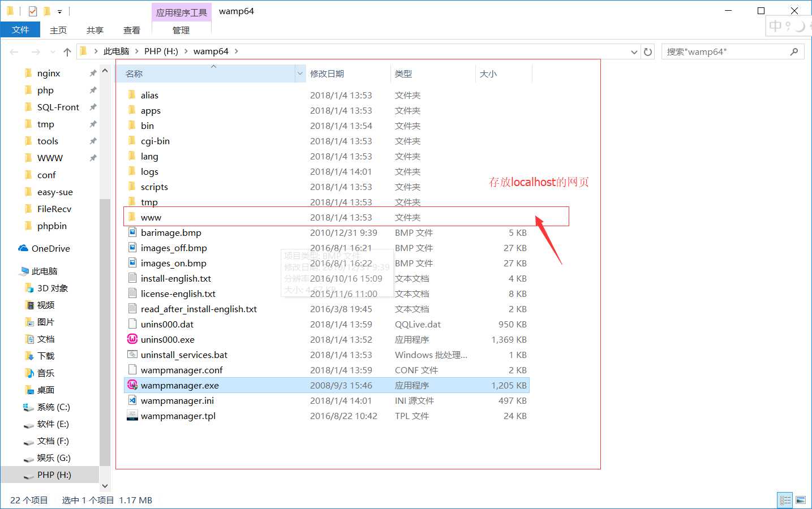Switch to the 共享 ribbon tab
Image resolution: width=812 pixels, height=509 pixels.
[95, 30]
